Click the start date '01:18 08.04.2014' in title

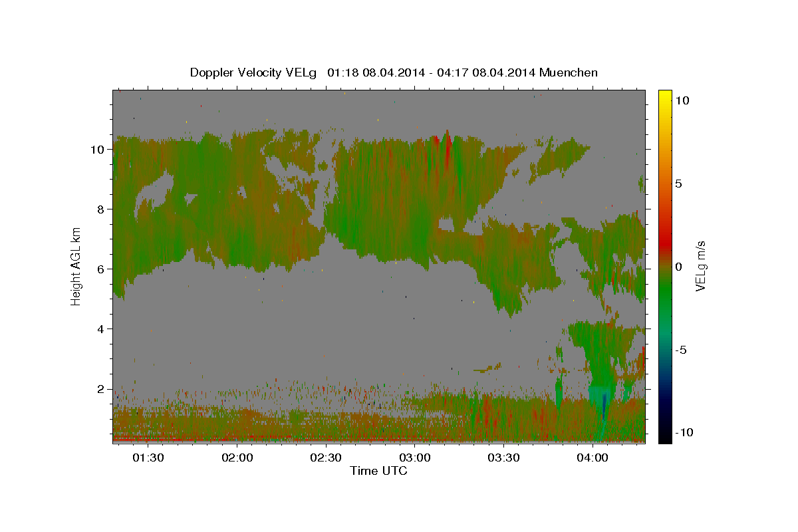(x=376, y=72)
